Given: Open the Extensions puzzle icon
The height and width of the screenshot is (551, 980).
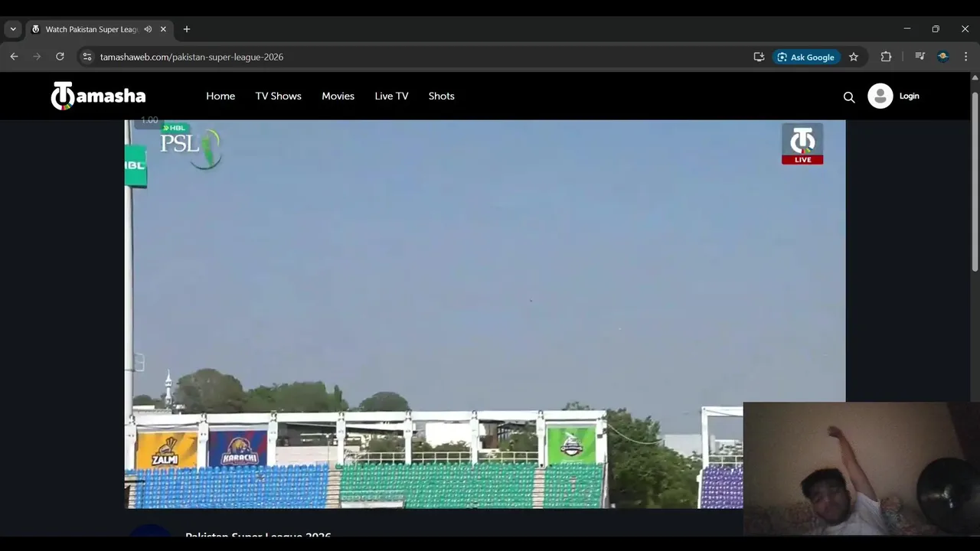Looking at the screenshot, I should click(x=886, y=57).
